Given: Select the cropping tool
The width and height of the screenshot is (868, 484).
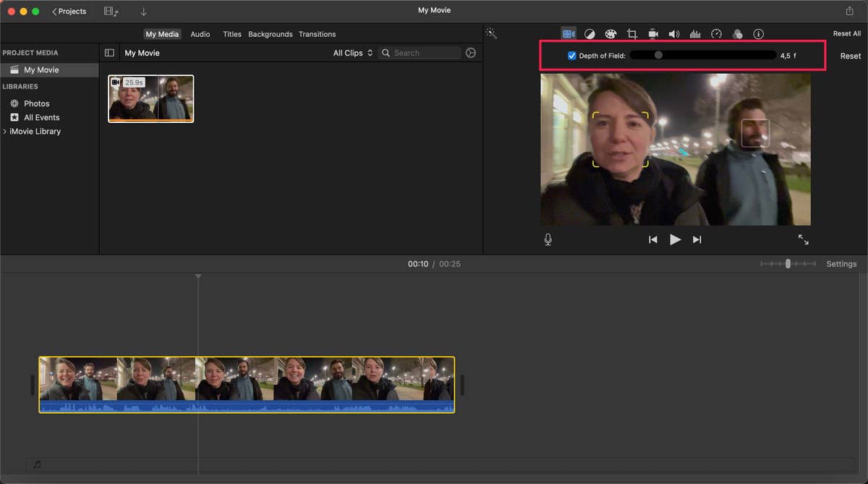Looking at the screenshot, I should pos(631,34).
